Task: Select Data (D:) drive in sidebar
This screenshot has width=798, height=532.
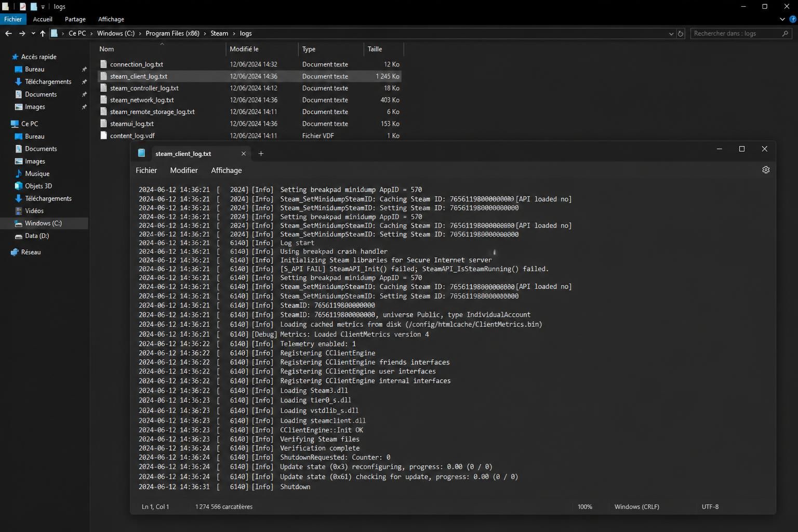Action: pos(37,236)
